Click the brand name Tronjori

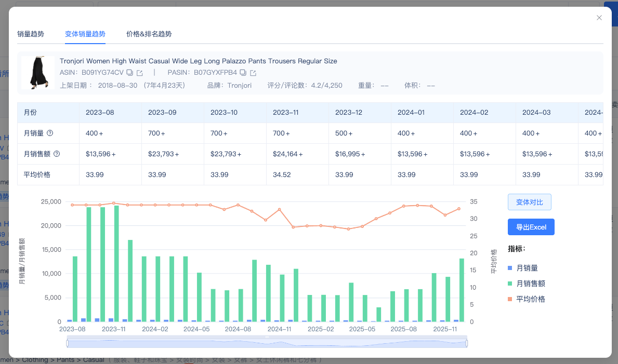tap(239, 86)
